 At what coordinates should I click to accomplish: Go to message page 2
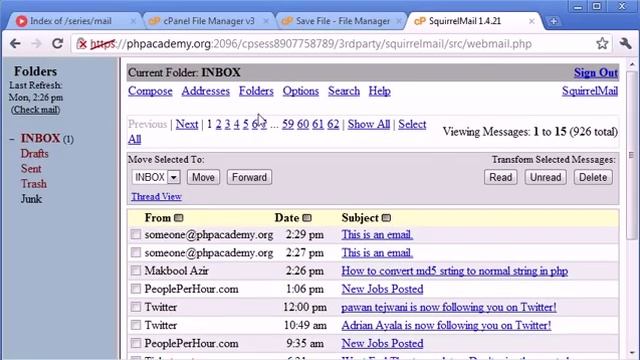coord(219,124)
